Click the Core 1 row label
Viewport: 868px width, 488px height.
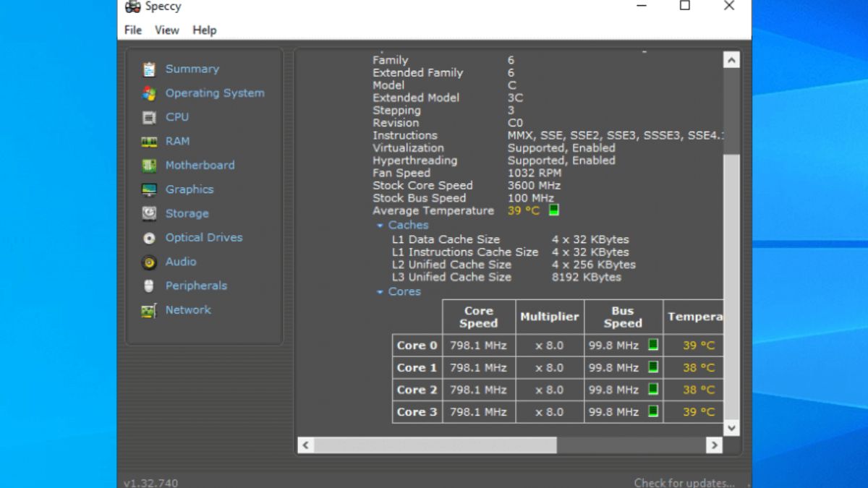coord(417,367)
